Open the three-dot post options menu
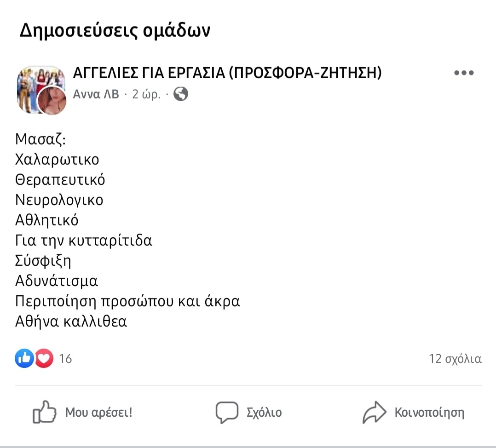496x448 pixels. (x=464, y=73)
